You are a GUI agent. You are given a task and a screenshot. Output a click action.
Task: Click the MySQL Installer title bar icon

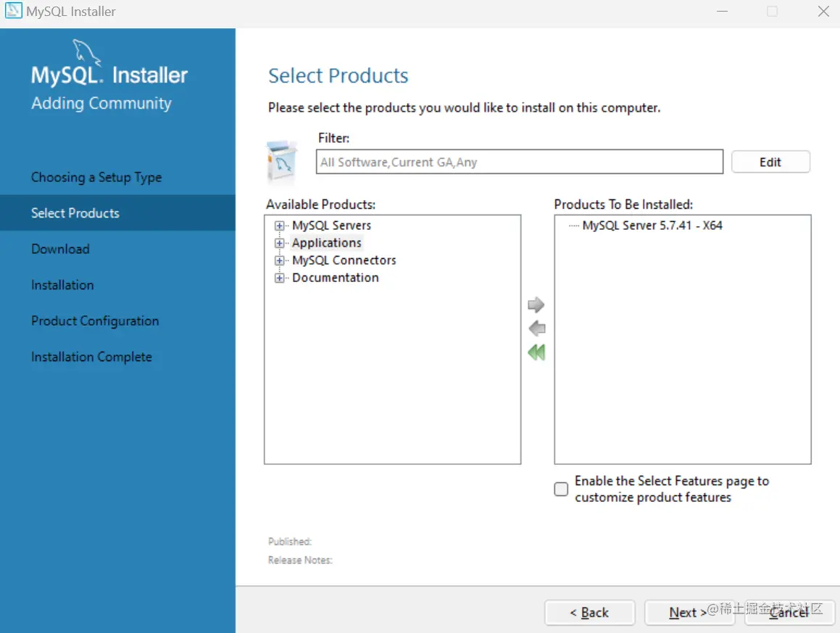tap(13, 11)
